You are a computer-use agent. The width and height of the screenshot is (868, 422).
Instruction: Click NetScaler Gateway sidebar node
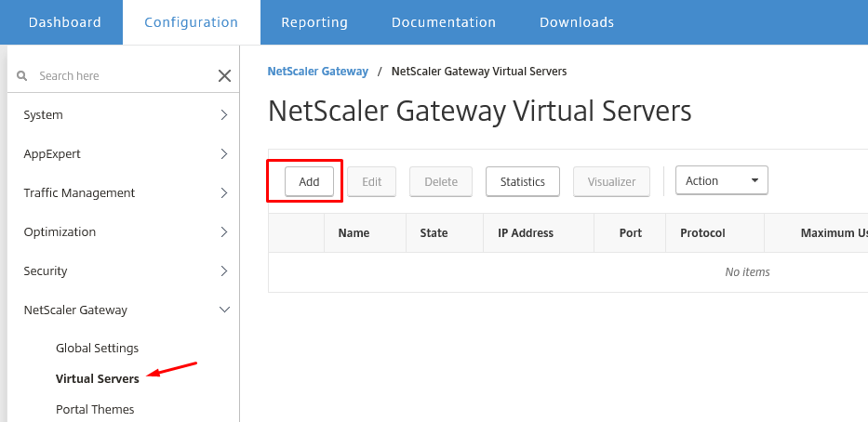(x=75, y=310)
